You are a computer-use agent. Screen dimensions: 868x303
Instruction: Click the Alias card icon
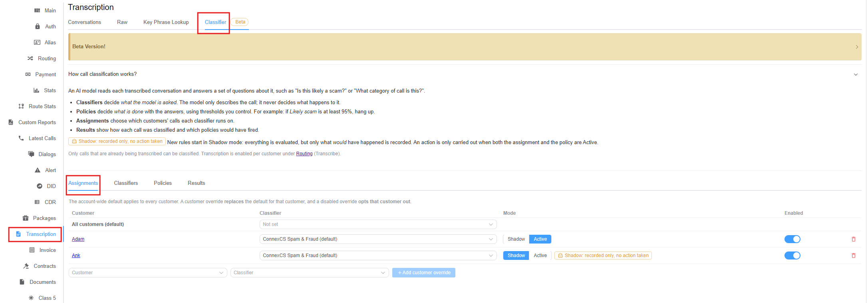point(37,42)
